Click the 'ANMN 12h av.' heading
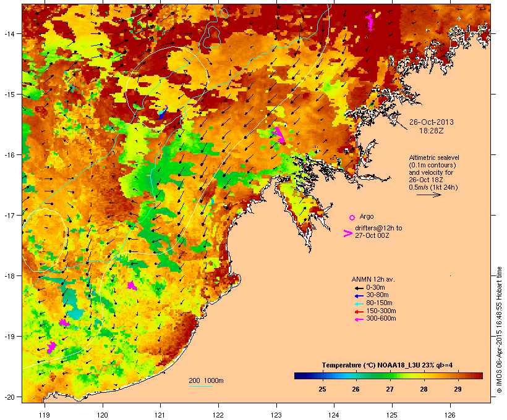This screenshot has height=420, width=507. [373, 279]
